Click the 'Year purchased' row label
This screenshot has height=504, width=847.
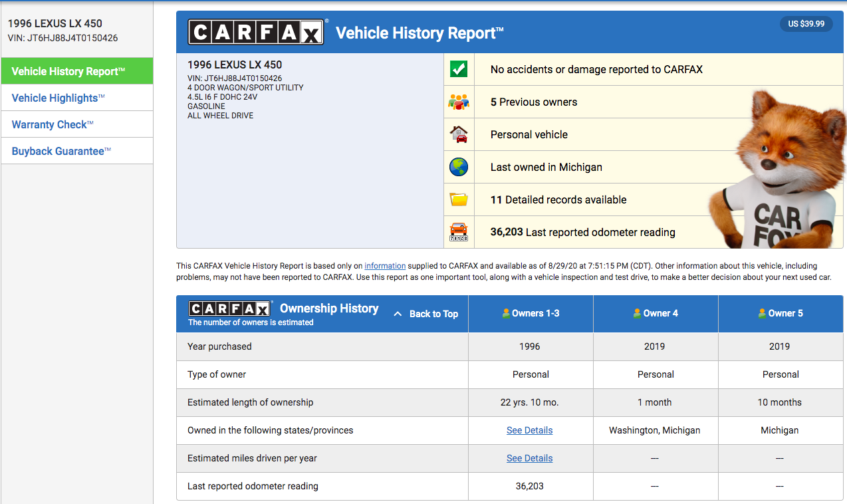coord(219,346)
